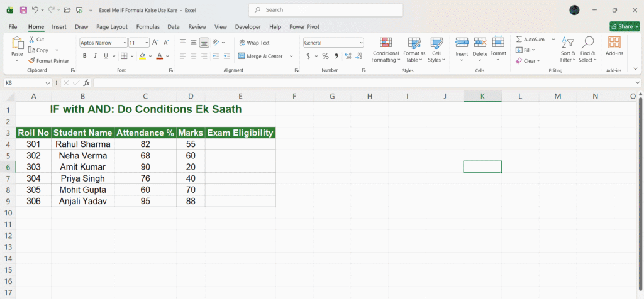Expand the Borders dropdown arrow
This screenshot has height=299, width=644.
132,56
